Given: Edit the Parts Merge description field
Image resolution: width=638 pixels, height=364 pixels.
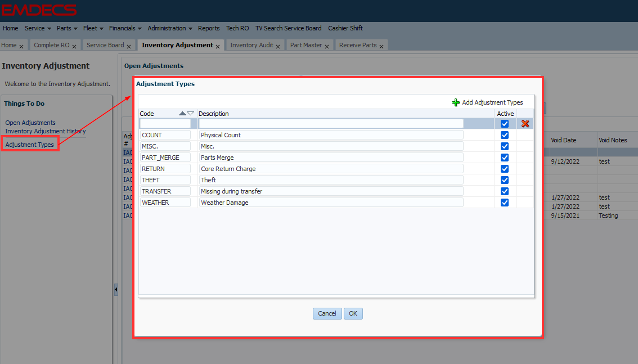Looking at the screenshot, I should (331, 158).
